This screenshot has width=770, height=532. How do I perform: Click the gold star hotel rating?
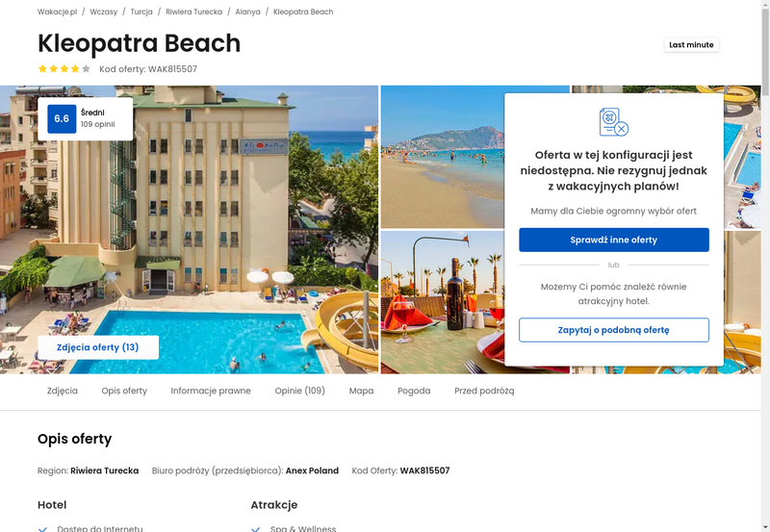(x=64, y=68)
